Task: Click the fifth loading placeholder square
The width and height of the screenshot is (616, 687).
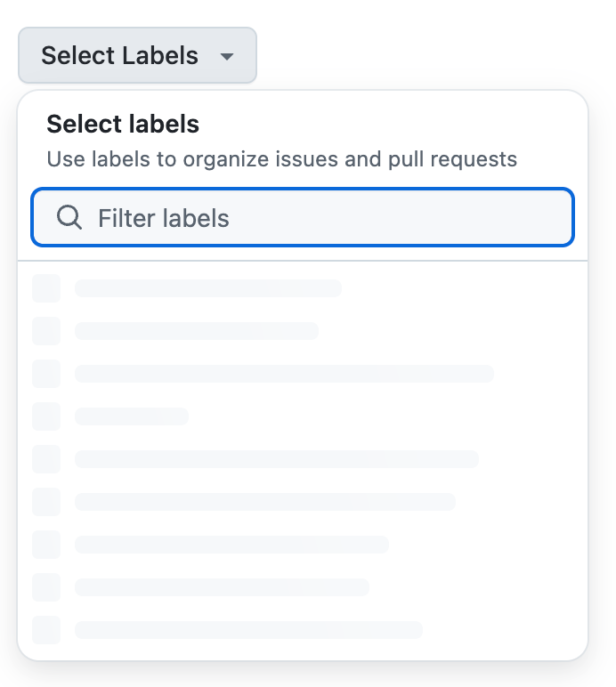Action: coord(46,459)
